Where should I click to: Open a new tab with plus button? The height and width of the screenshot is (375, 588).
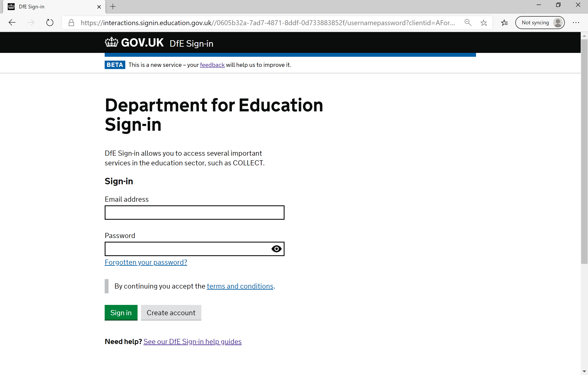pos(113,7)
